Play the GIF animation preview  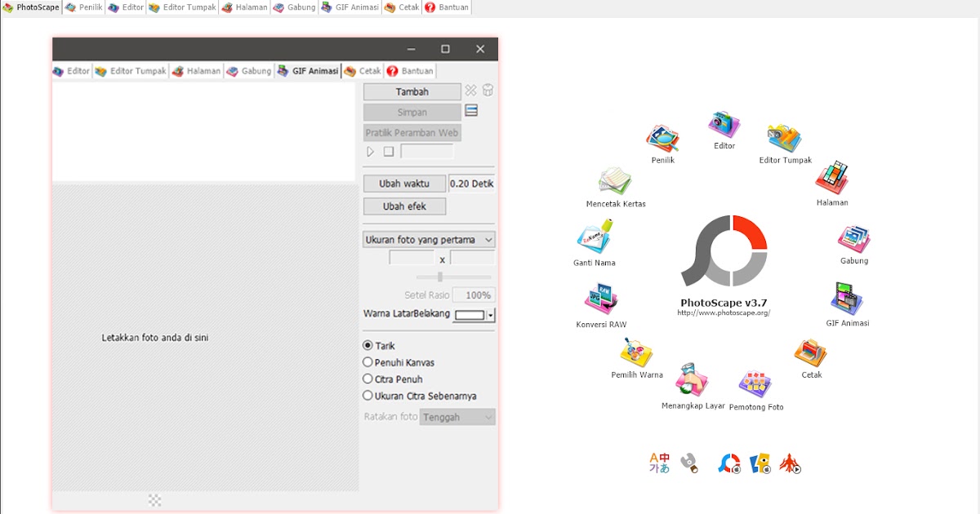pyautogui.click(x=370, y=152)
